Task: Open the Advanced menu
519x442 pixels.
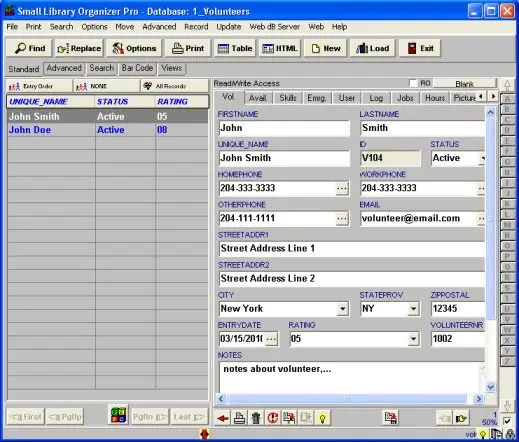Action: pos(159,27)
